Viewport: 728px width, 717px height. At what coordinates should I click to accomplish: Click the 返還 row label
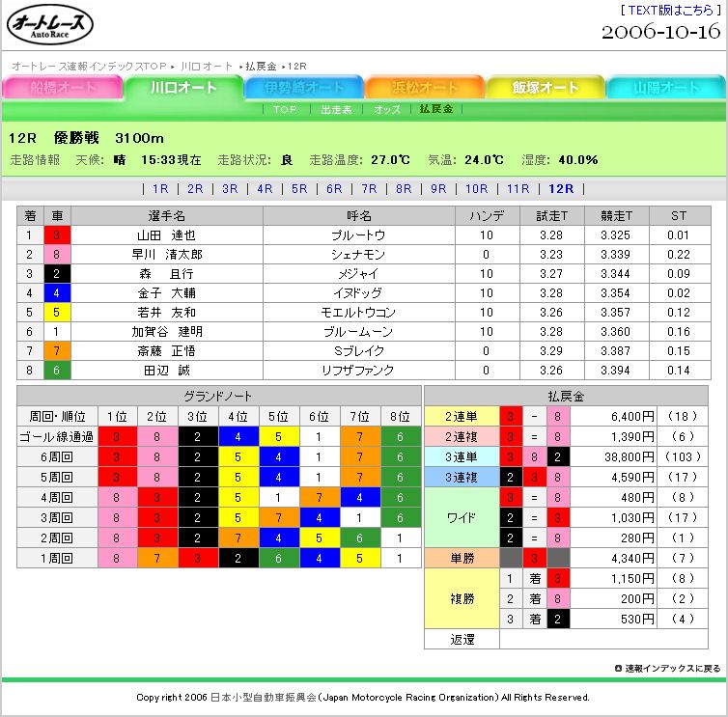[462, 640]
